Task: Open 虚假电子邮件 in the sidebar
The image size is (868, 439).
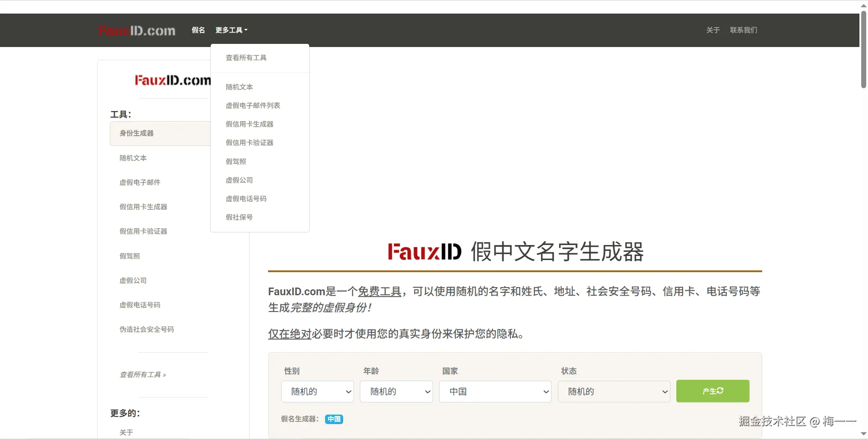Action: (140, 182)
